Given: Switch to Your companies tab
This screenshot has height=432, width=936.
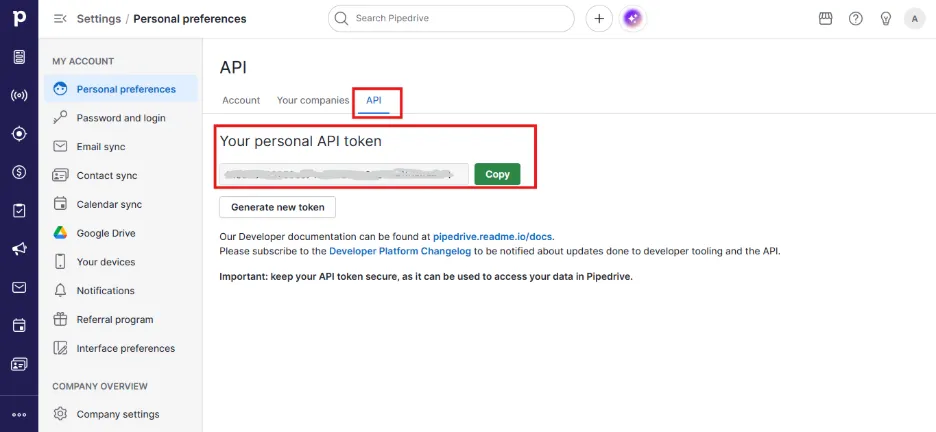Looking at the screenshot, I should 313,100.
